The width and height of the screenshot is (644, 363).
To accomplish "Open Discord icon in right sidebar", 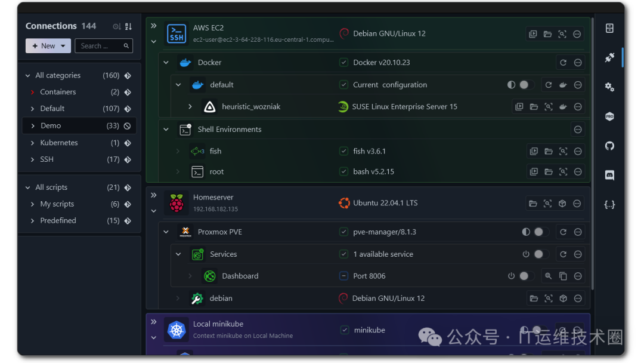I will (609, 175).
